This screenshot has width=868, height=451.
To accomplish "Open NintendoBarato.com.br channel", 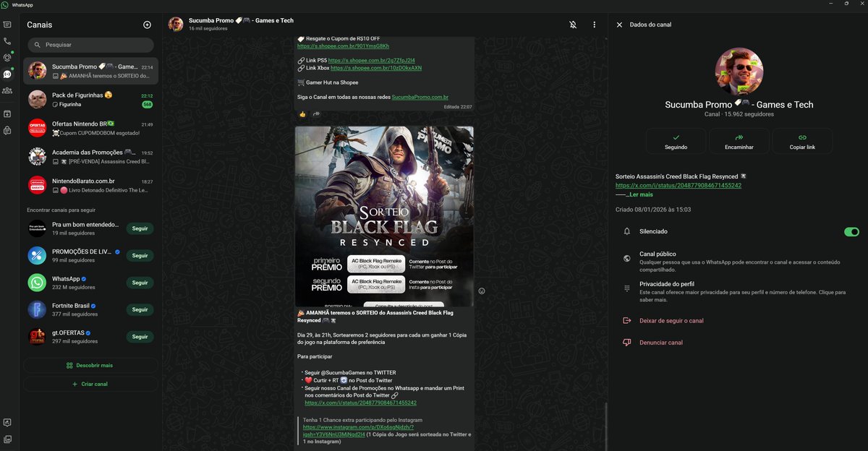I will tap(90, 185).
